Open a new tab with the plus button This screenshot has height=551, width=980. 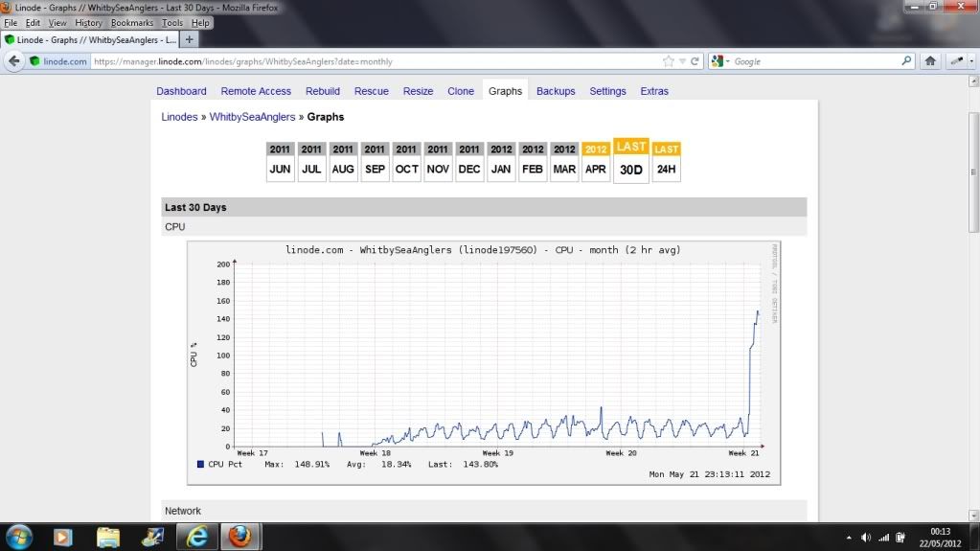pyautogui.click(x=189, y=39)
